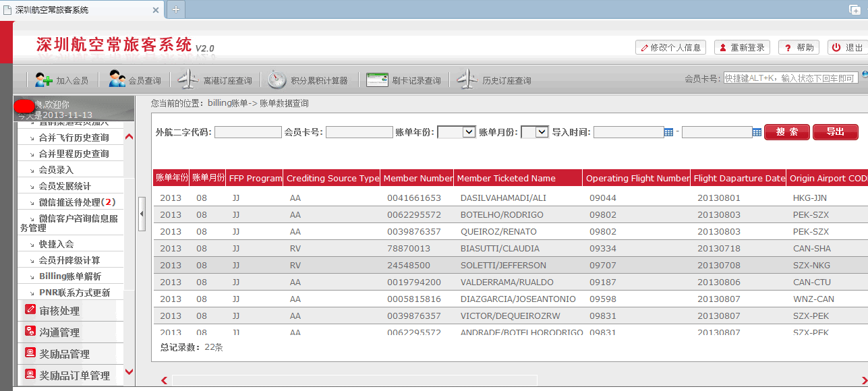The height and width of the screenshot is (391, 868).
Task: Select 会员发展统计 in the sidebar
Action: click(x=65, y=186)
